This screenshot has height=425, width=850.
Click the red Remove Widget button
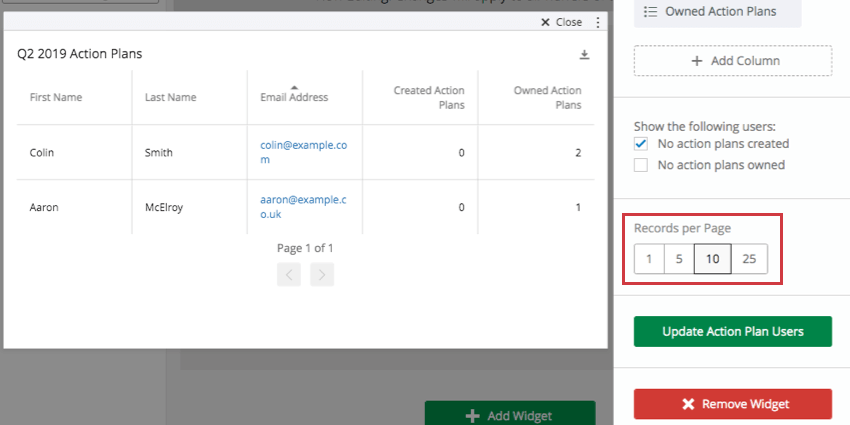pyautogui.click(x=733, y=404)
